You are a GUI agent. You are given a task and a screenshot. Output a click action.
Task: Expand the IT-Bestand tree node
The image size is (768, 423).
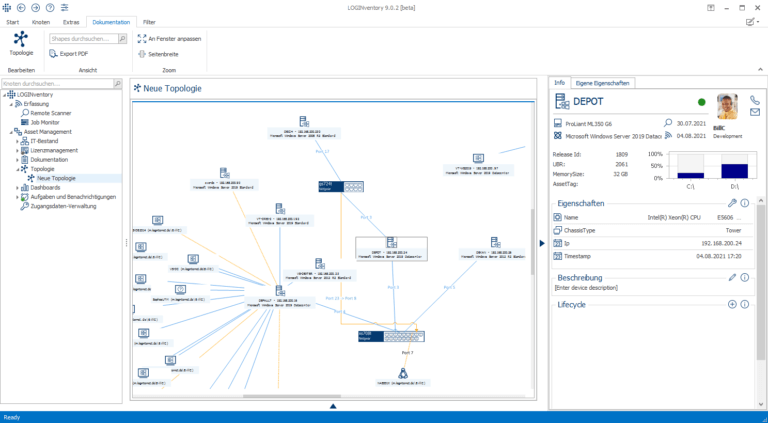click(17, 141)
